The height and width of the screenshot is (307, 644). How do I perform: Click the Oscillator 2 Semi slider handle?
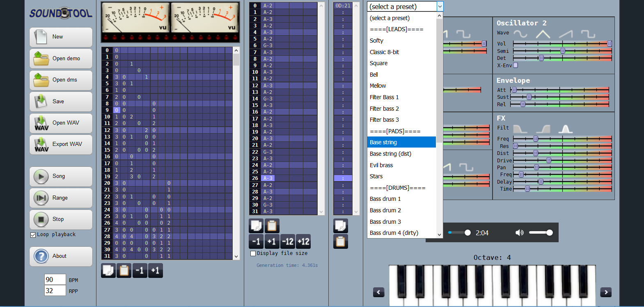tap(563, 51)
